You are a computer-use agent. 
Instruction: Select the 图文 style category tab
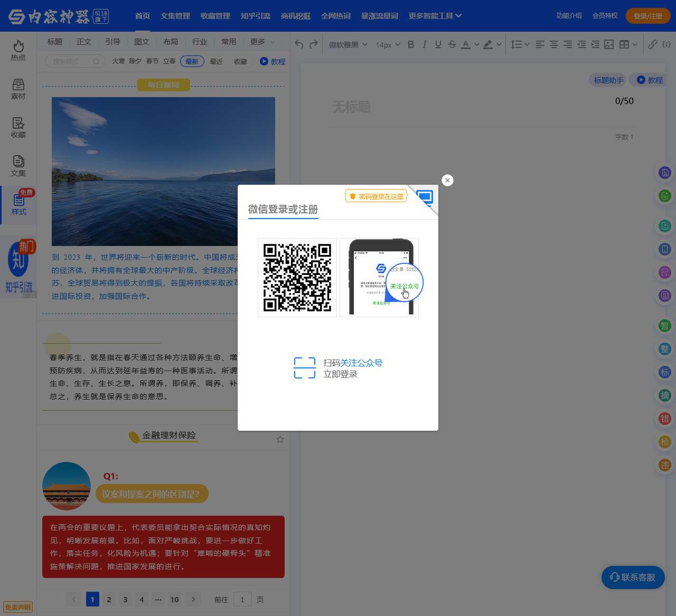[x=142, y=42]
